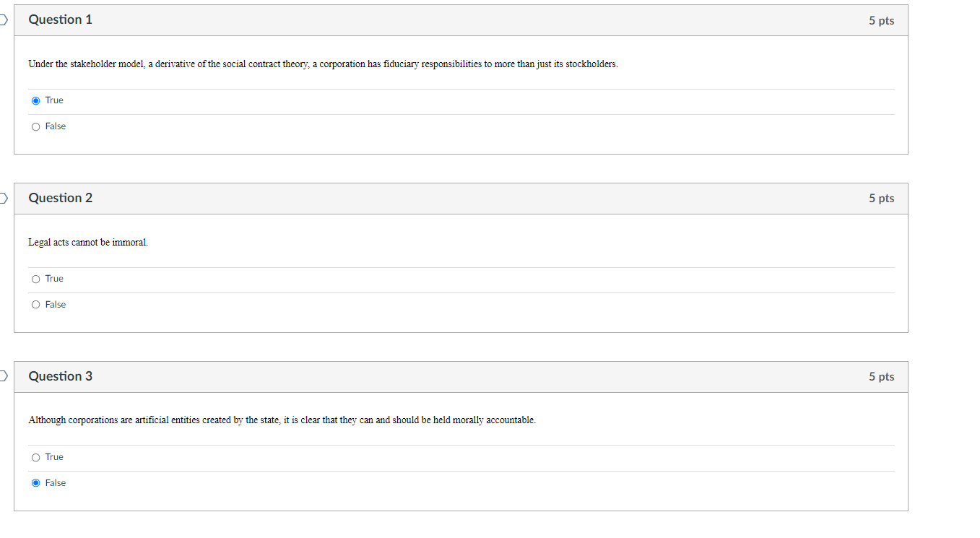The height and width of the screenshot is (538, 980).
Task: Click the pin marker beside Question 3 header
Action: 2,376
